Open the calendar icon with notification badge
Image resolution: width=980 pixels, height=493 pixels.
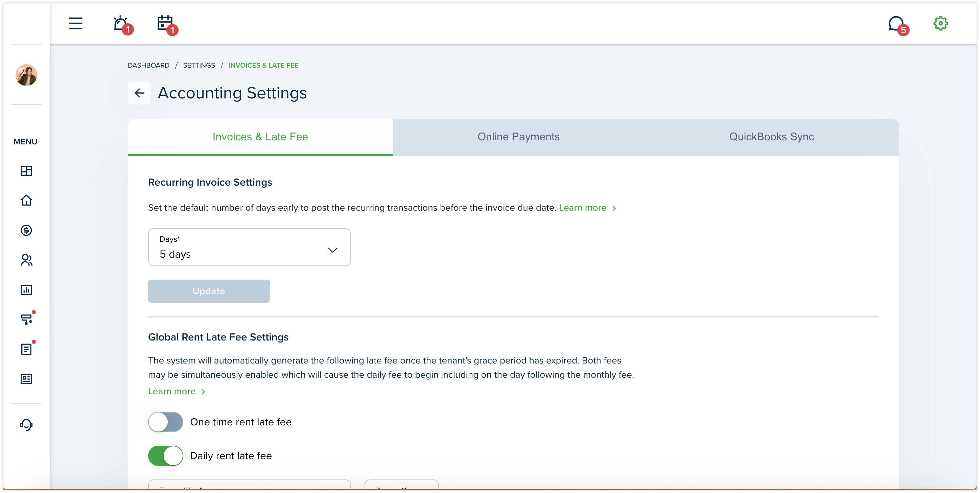[x=165, y=24]
